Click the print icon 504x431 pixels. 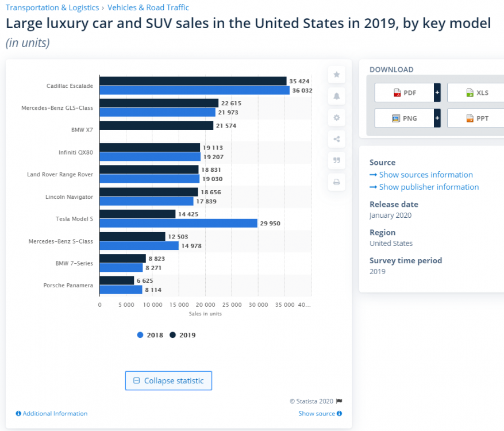[337, 182]
